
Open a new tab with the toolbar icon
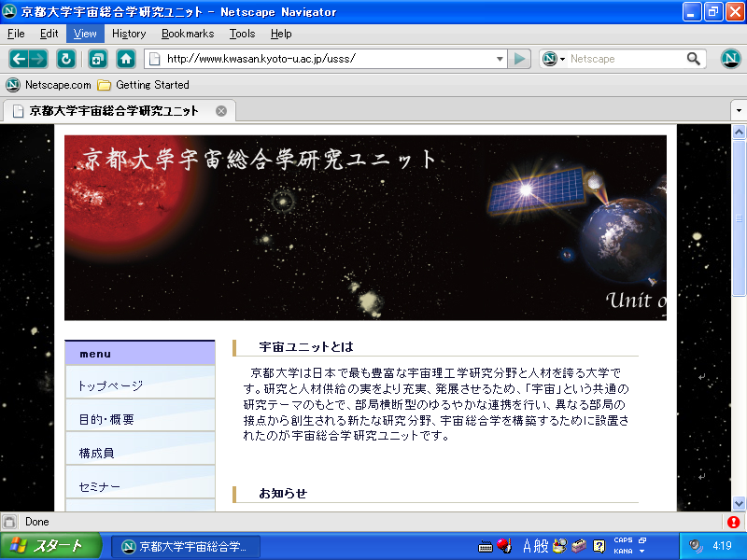tap(98, 59)
